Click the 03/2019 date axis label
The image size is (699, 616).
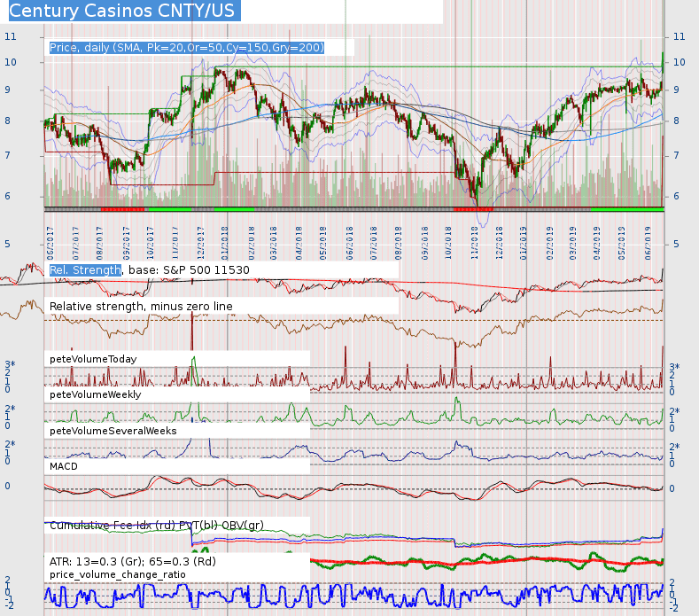(x=573, y=243)
